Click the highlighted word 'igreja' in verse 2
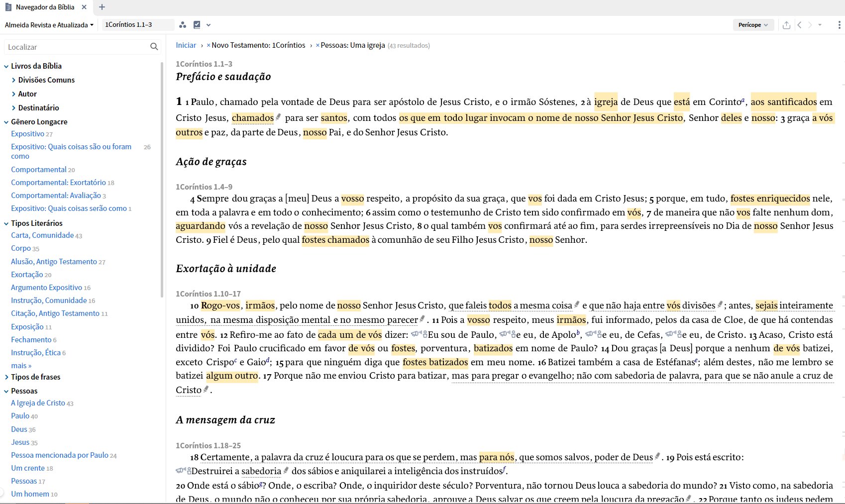This screenshot has height=504, width=845. point(606,102)
